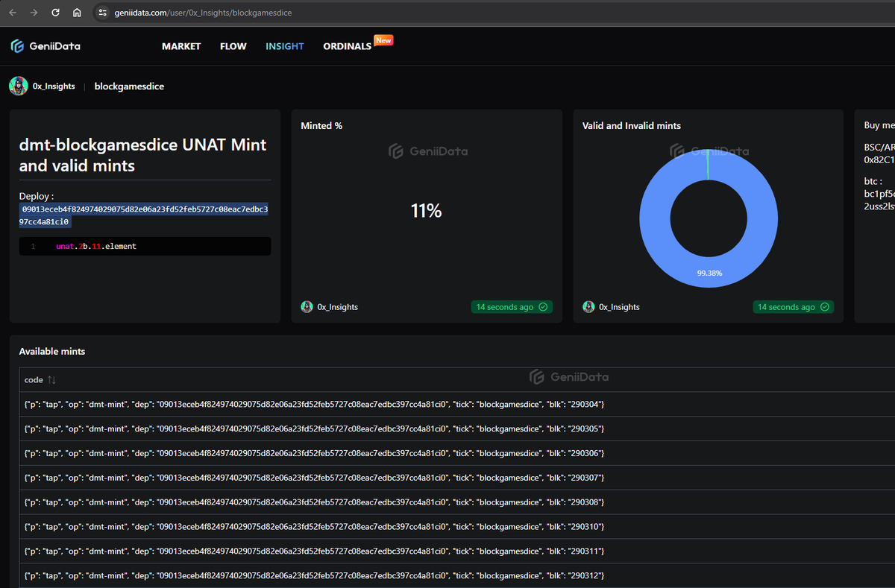Select the row with blk 290305
The image size is (895, 588).
(x=457, y=429)
